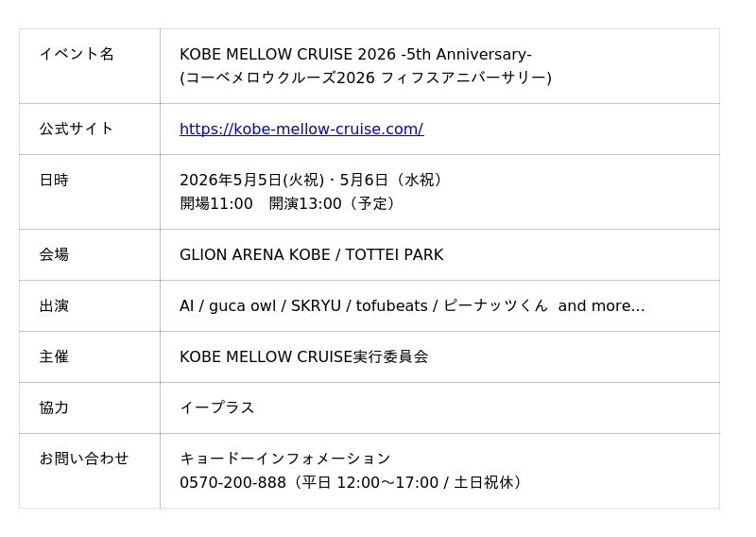Click the キョードーインフォメーション contact name
The width and height of the screenshot is (756, 537).
pos(284,459)
